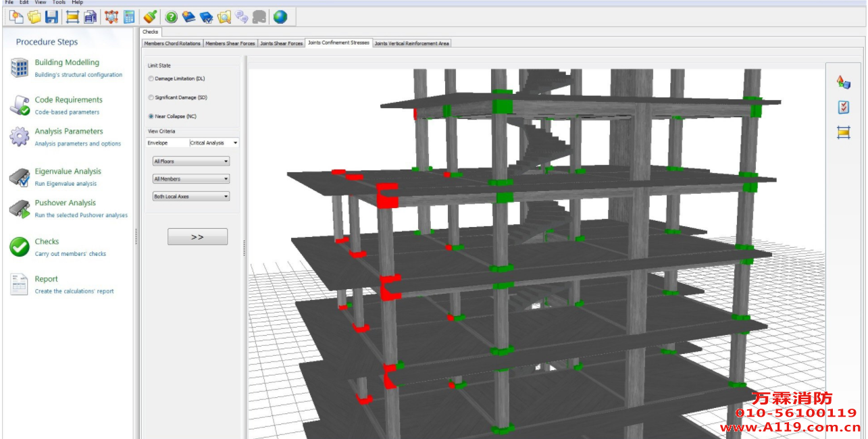Choose Near Collapse (NC) limit state
This screenshot has width=868, height=439.
click(151, 116)
